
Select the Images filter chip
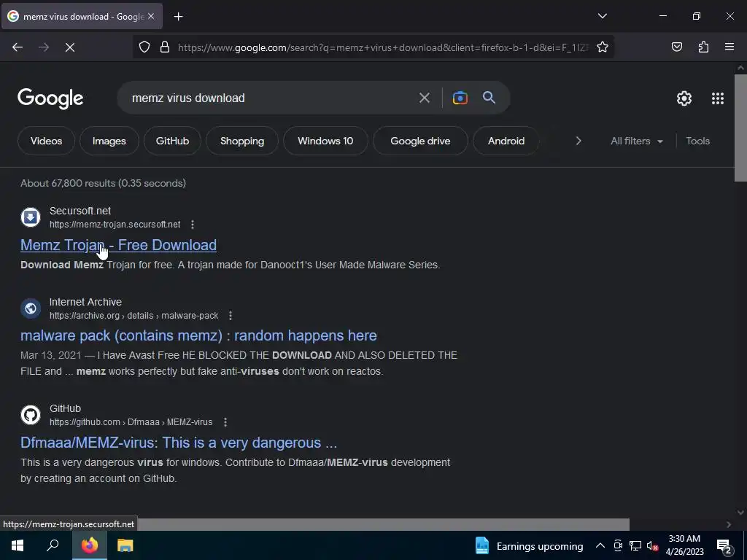point(109,141)
